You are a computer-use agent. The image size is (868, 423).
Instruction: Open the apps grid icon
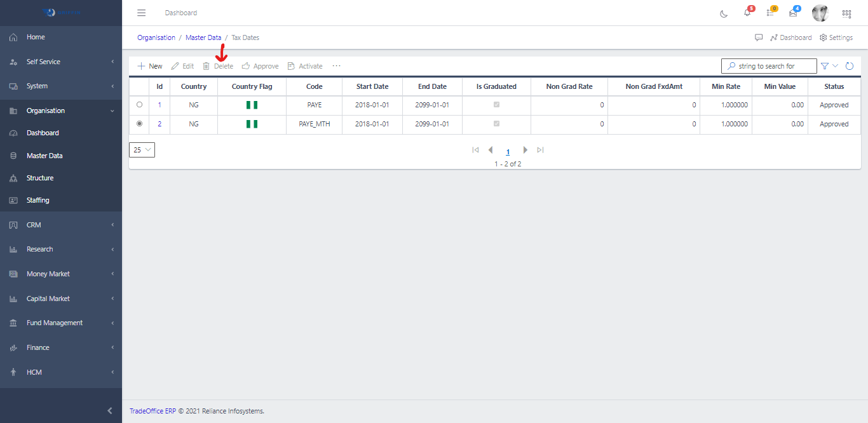click(x=846, y=13)
